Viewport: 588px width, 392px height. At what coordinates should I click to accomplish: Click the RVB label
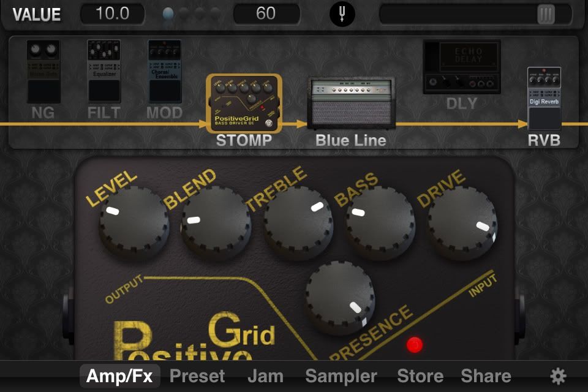[x=544, y=140]
